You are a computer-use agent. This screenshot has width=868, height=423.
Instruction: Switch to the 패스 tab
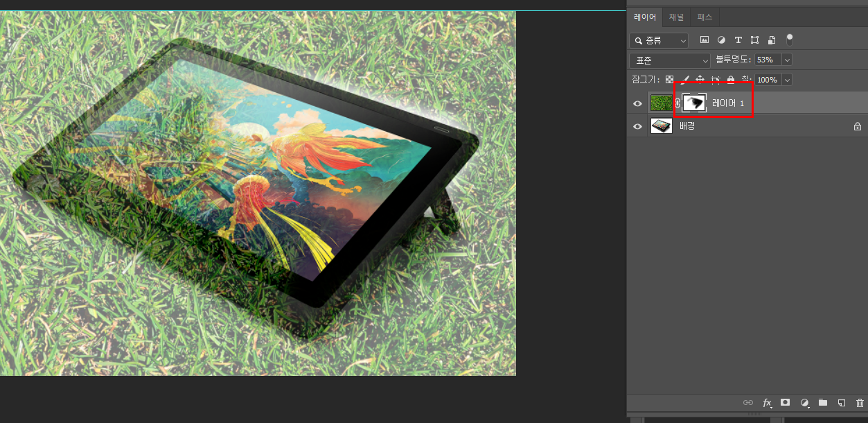(705, 17)
